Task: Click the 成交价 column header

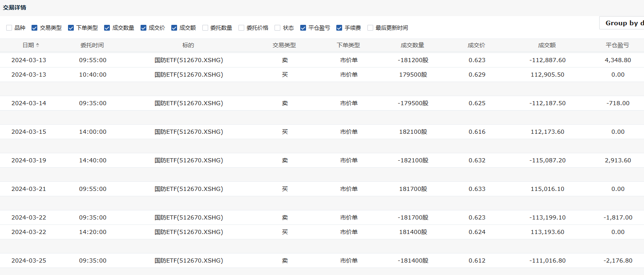Action: [x=476, y=45]
